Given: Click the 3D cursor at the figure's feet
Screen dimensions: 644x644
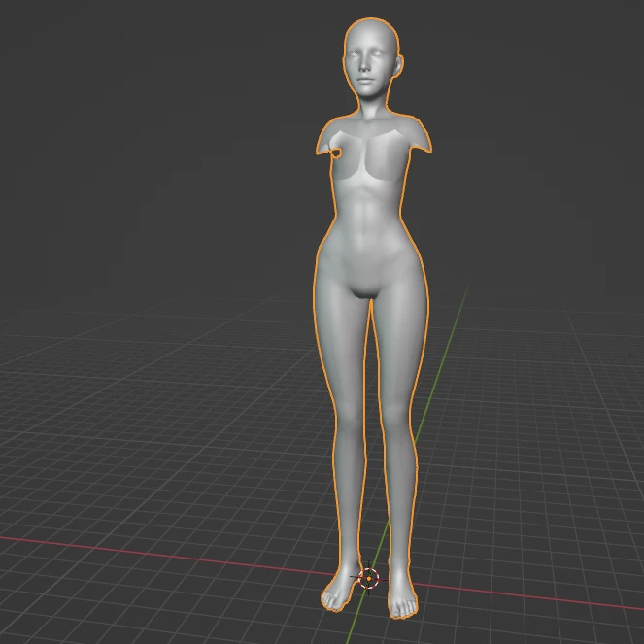Looking at the screenshot, I should 368,578.
